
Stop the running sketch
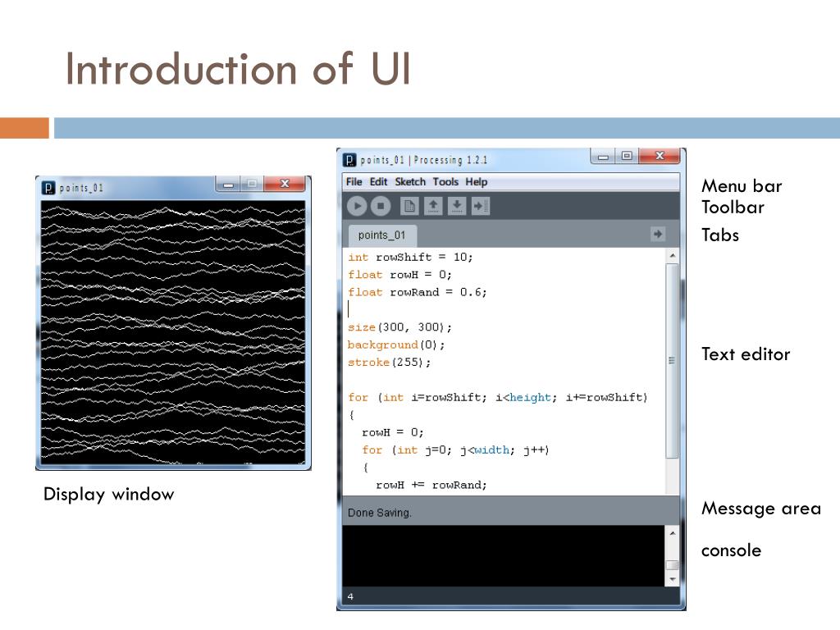[x=381, y=206]
